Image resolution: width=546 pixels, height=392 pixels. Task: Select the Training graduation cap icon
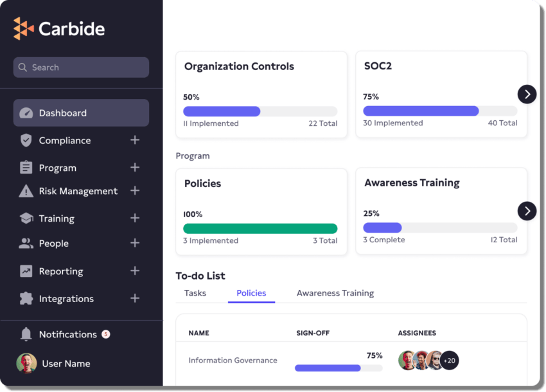click(26, 218)
